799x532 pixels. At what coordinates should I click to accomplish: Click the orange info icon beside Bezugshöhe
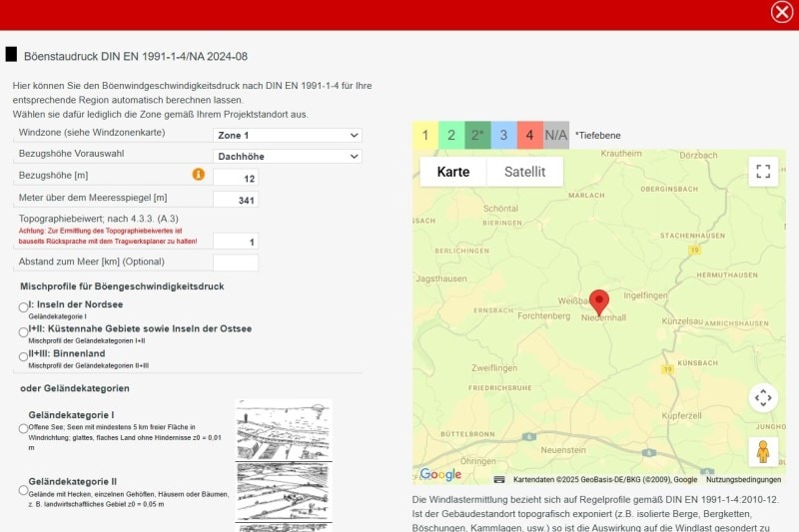coord(198,175)
